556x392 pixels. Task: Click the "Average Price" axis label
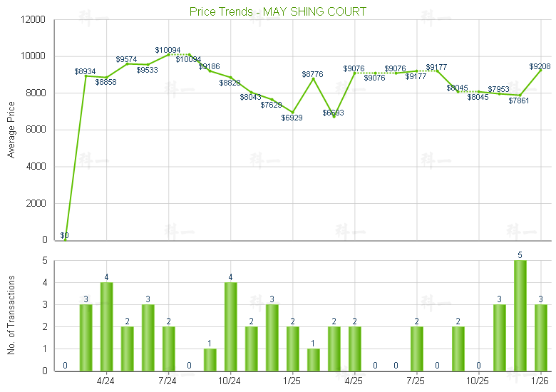click(x=11, y=129)
